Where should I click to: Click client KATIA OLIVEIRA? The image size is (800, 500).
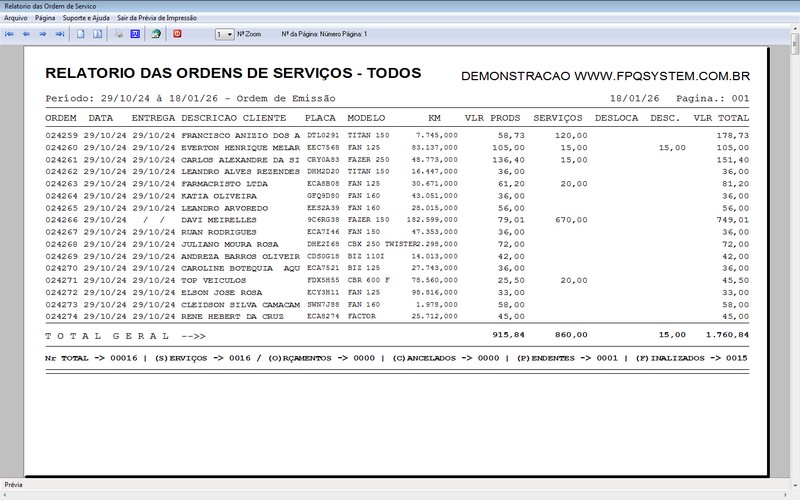[x=219, y=196]
